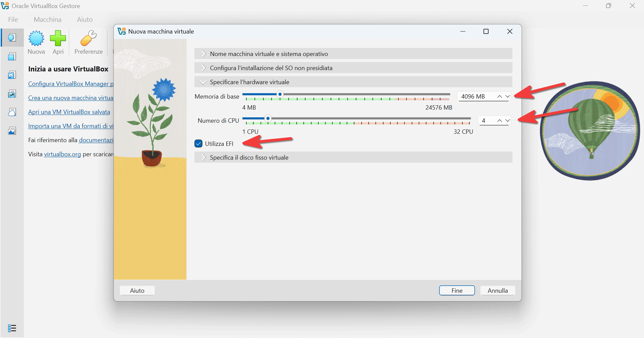644x338 pixels.
Task: Decrease base memory with down arrow
Action: [x=508, y=97]
